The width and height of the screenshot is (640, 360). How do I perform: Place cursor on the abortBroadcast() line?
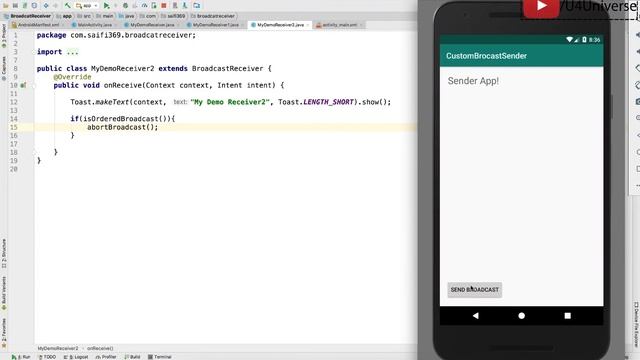coord(122,127)
